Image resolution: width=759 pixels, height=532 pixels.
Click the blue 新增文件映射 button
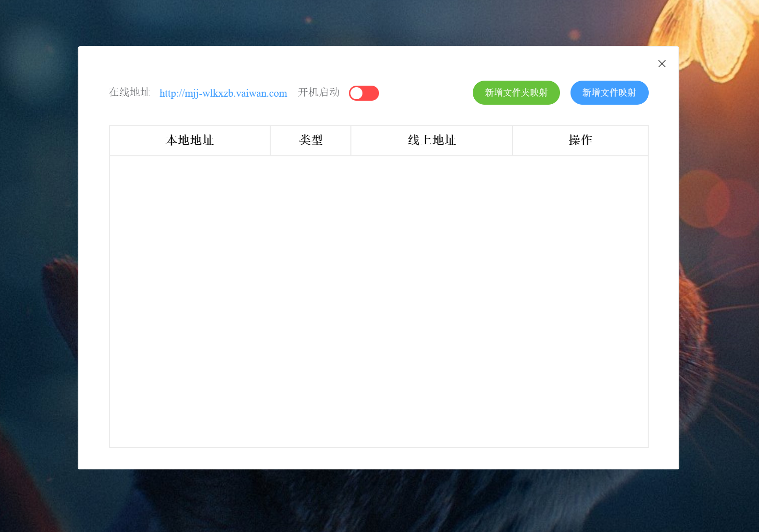609,93
